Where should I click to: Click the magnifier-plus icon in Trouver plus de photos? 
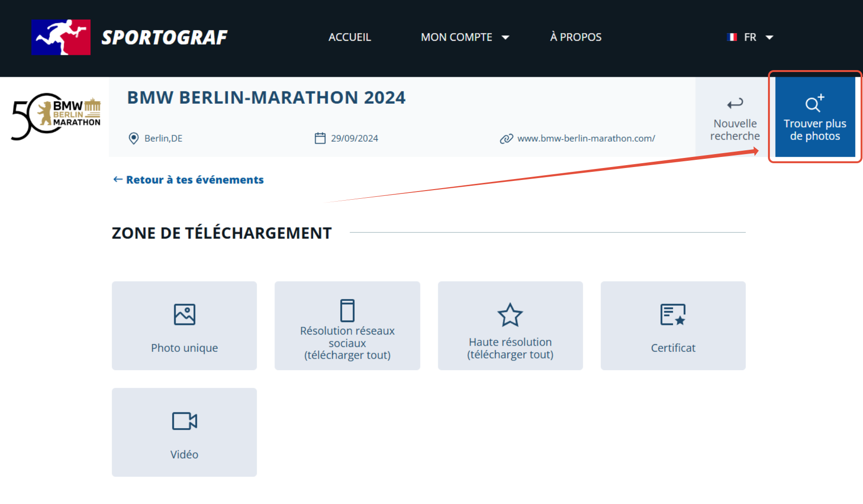point(815,103)
